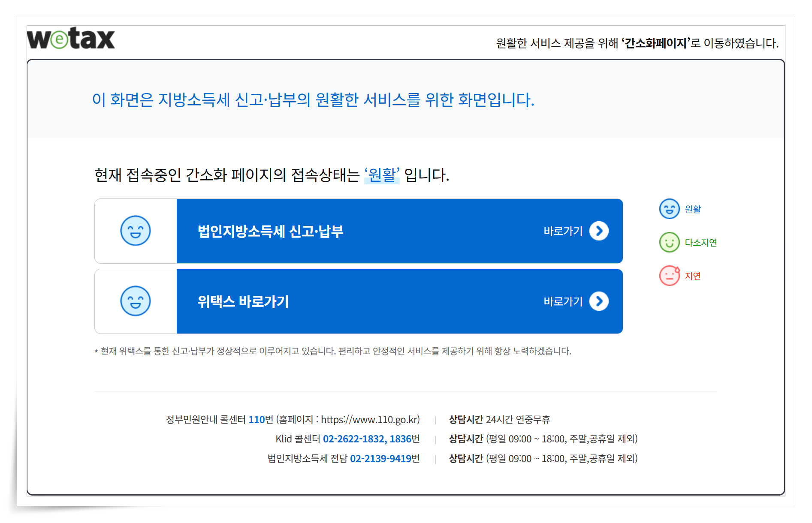Click the arrow icon on 법인지방소득세 바로가기
Screen dimensions: 812x523
coord(599,231)
